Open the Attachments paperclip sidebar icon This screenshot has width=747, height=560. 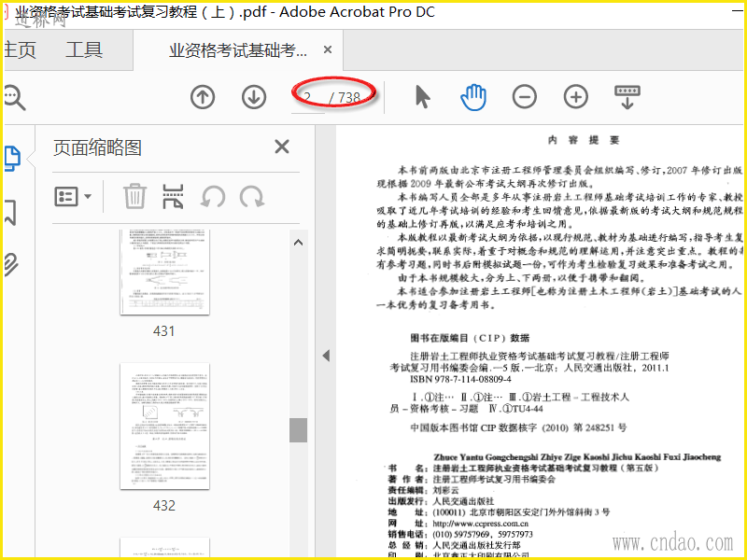pyautogui.click(x=11, y=265)
